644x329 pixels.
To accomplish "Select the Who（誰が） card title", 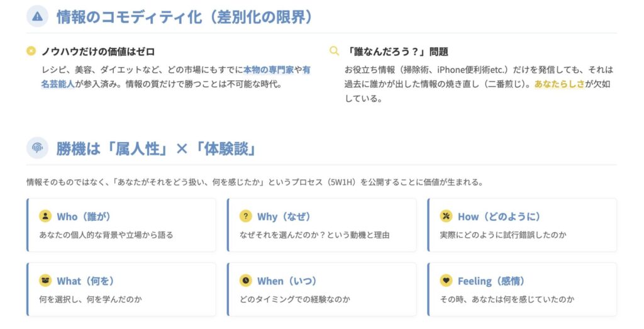I will coord(84,216).
